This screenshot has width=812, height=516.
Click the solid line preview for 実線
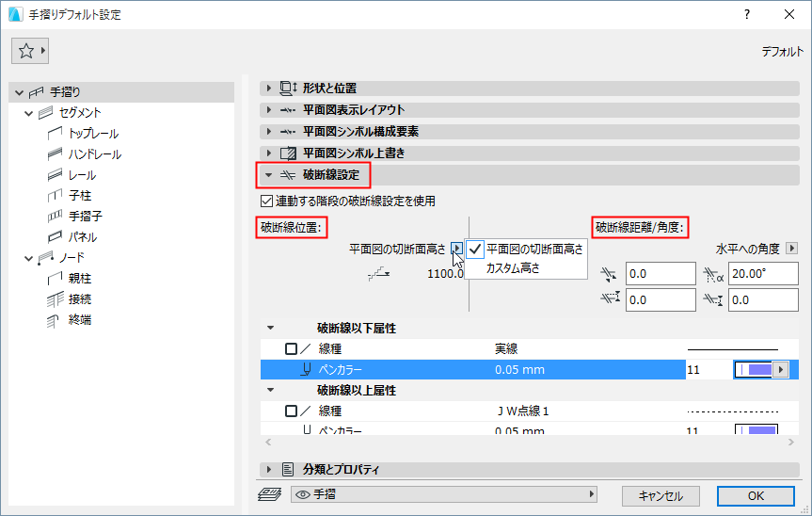[733, 349]
